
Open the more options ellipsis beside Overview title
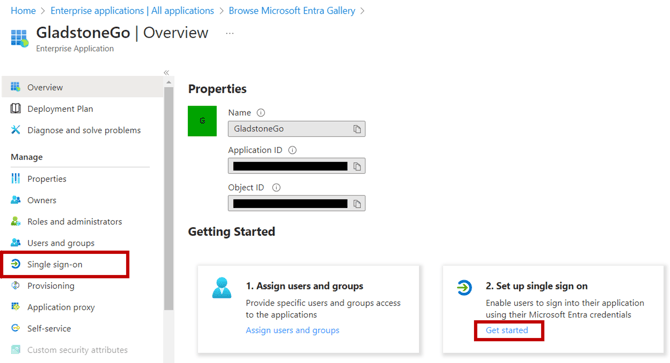229,33
